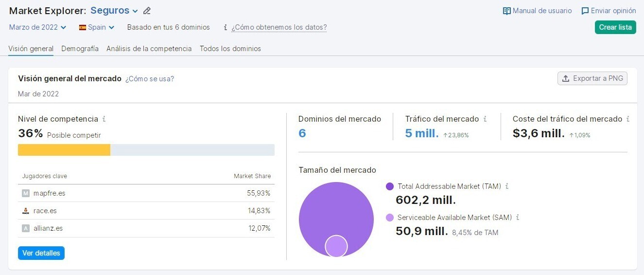Click info icon beside Coste del tráfico
This screenshot has width=644, height=275.
(628, 119)
